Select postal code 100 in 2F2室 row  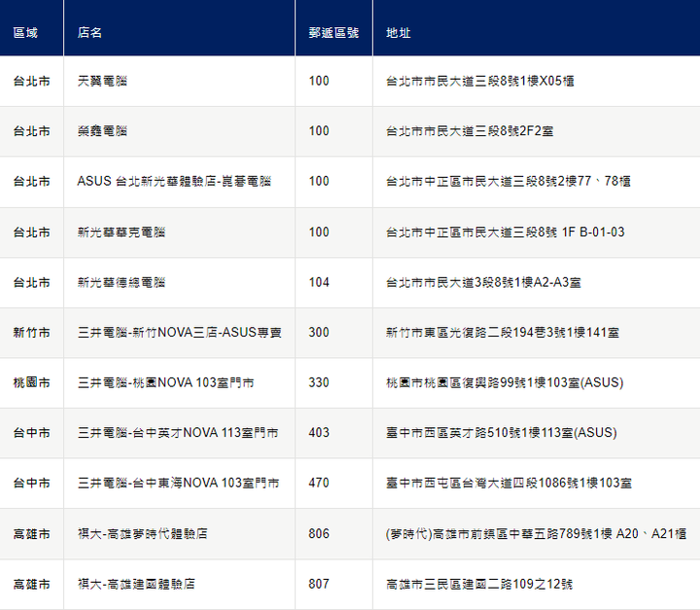[x=319, y=131]
